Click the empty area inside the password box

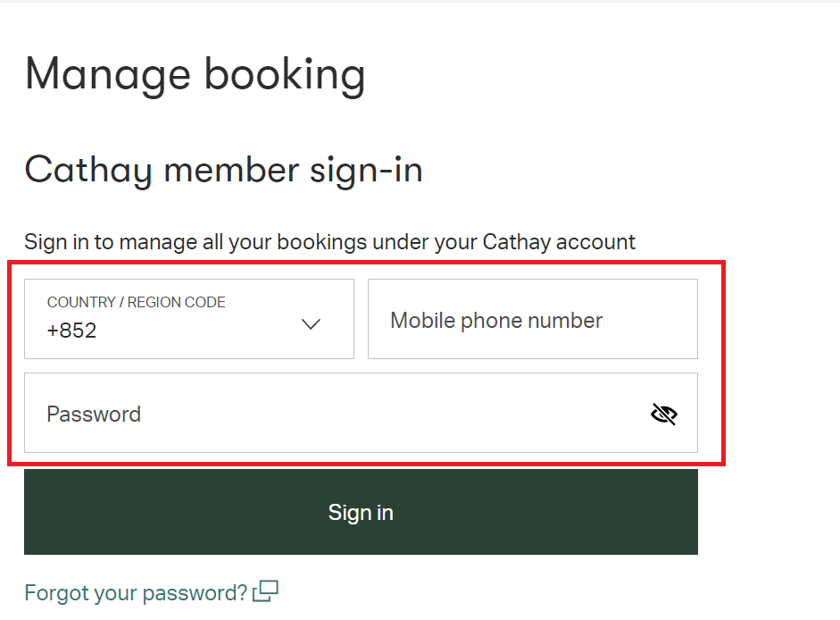(x=391, y=414)
